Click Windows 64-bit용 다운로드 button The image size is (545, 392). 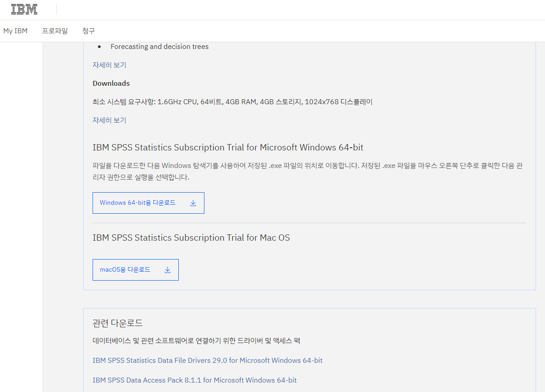click(148, 203)
